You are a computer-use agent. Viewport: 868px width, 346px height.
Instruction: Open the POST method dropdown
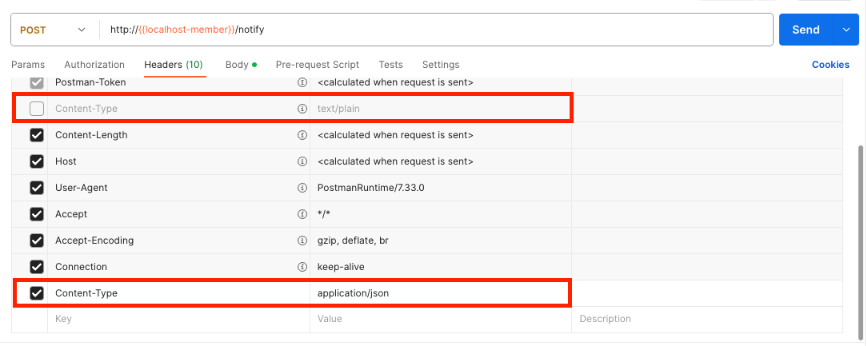pos(54,30)
